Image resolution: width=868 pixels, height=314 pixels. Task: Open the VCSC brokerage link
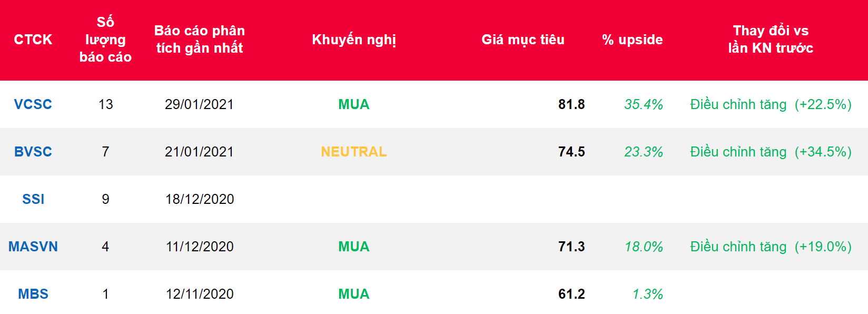pos(33,104)
